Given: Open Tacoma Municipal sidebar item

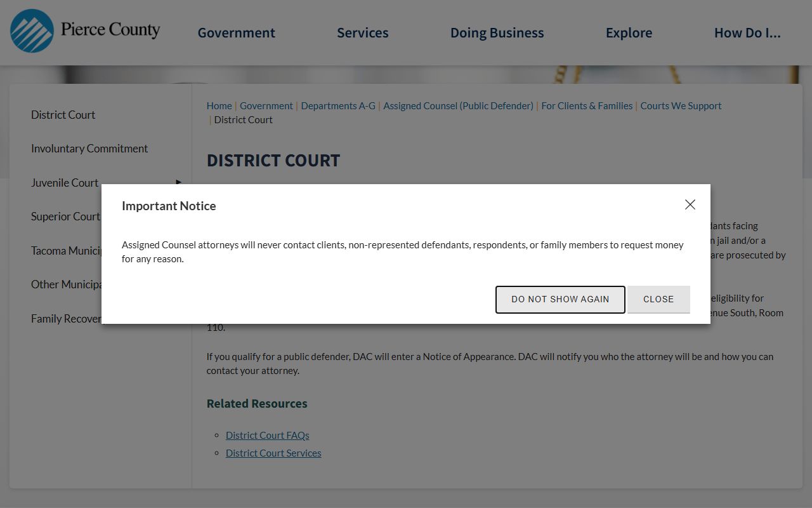Looking at the screenshot, I should [x=67, y=251].
